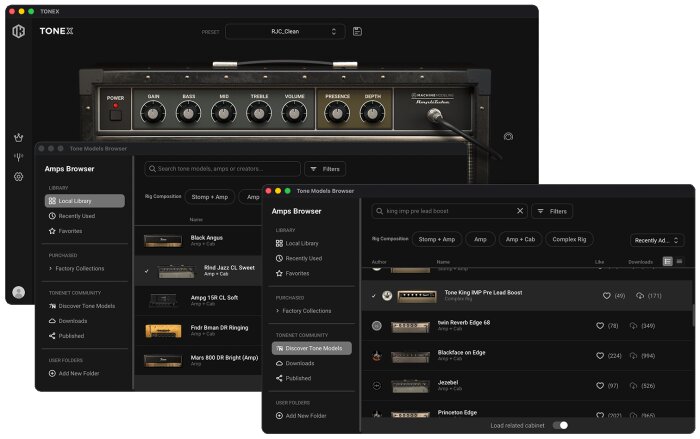700x439 pixels.
Task: Switch to list view in front browser
Action: click(667, 262)
